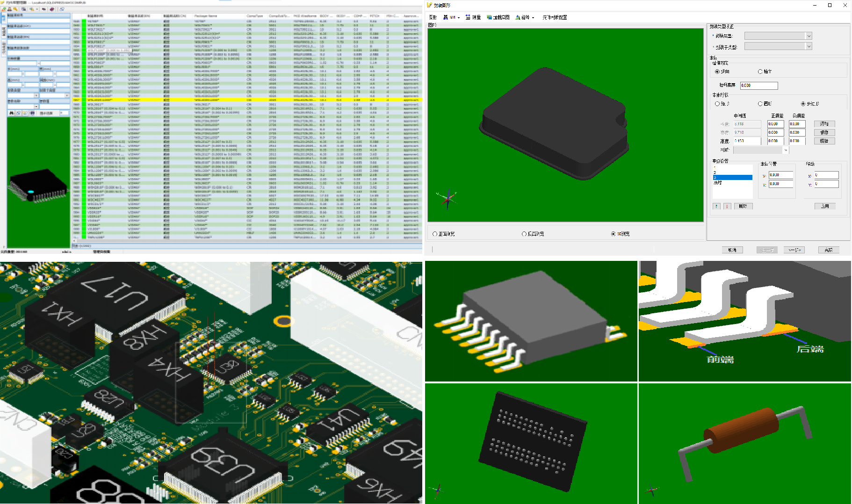Click the body position X input field
Screen dimensions: 852x504
coord(781,175)
